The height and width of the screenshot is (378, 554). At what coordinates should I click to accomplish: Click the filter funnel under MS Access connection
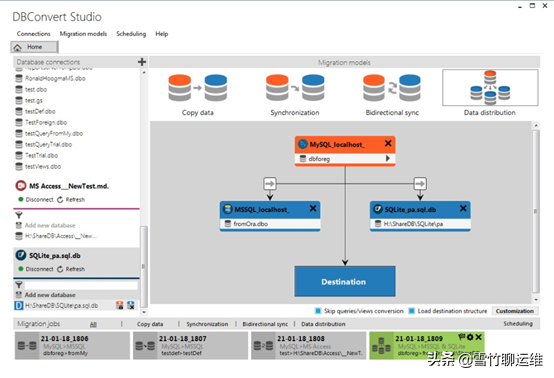[19, 215]
